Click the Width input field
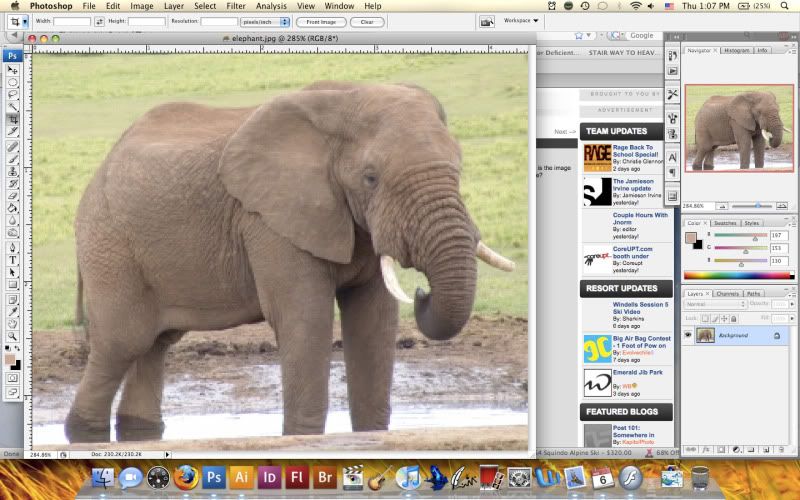Image resolution: width=800 pixels, height=500 pixels. [x=72, y=21]
